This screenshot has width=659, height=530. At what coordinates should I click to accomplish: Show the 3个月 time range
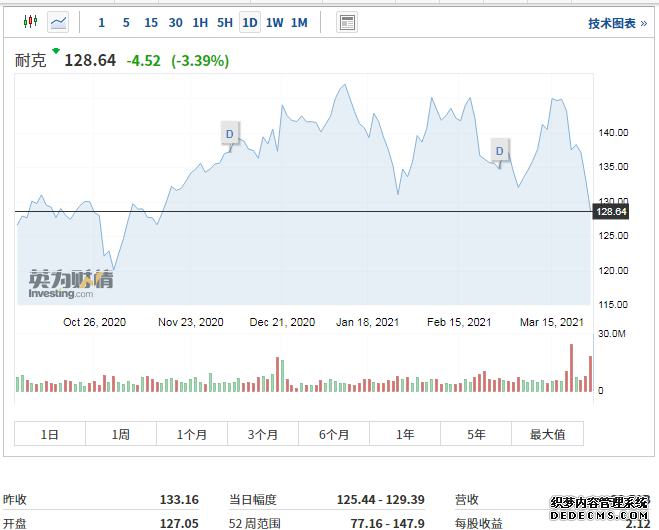click(263, 434)
